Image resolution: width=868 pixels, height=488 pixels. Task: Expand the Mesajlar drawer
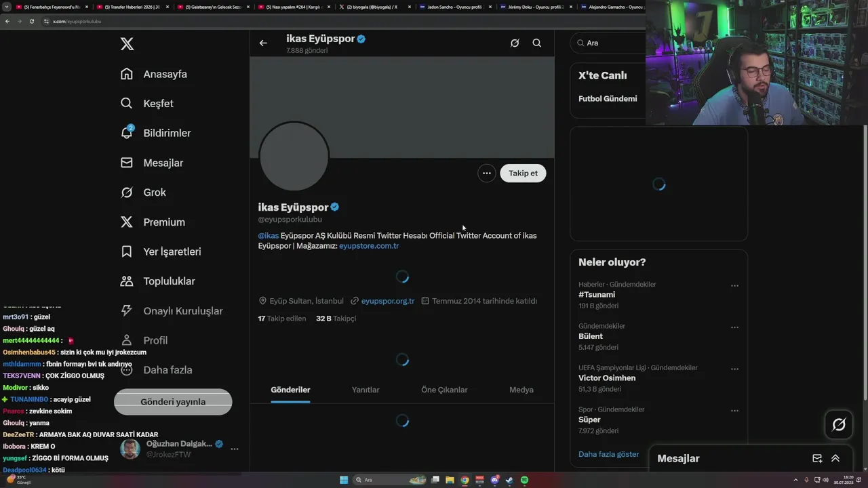(x=835, y=458)
